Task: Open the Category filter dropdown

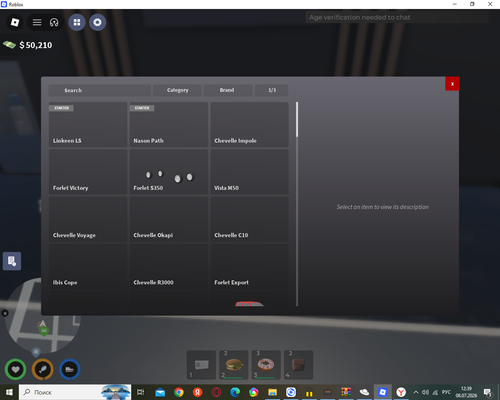Action: 177,90
